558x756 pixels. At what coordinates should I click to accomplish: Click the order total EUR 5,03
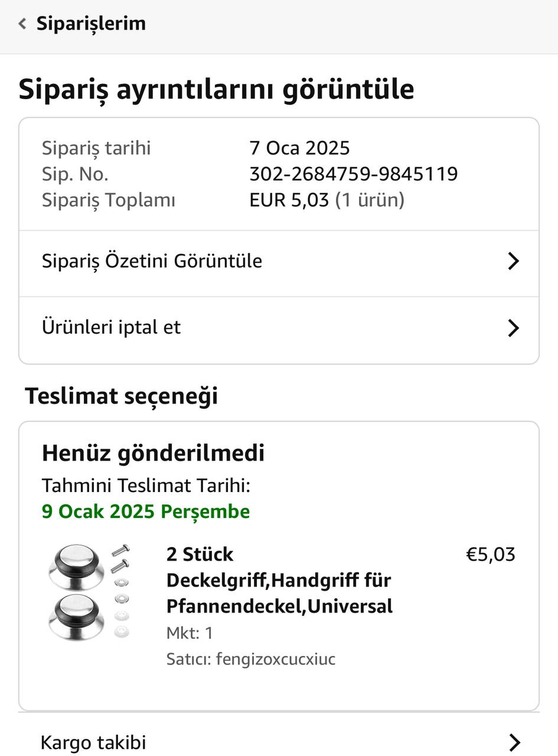(x=289, y=200)
